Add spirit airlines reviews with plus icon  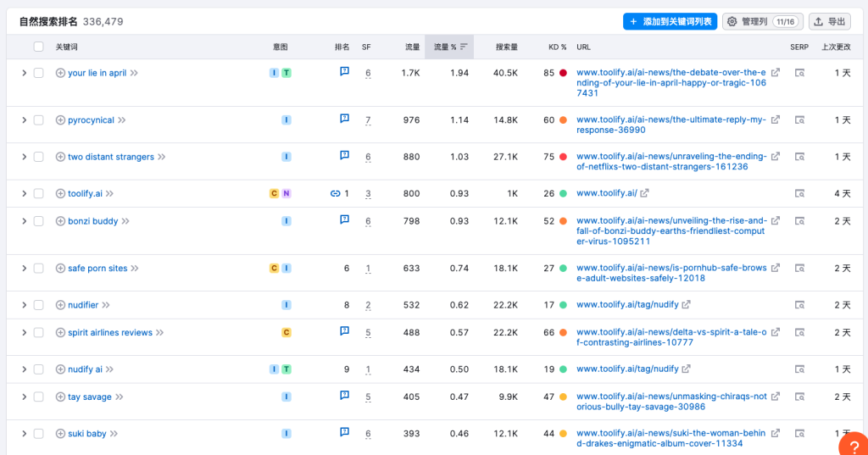(60, 333)
